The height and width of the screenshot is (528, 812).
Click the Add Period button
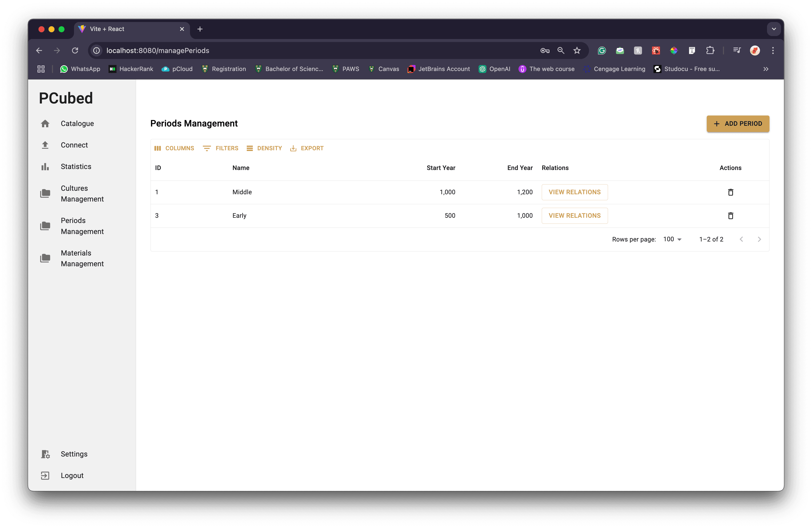coord(737,124)
